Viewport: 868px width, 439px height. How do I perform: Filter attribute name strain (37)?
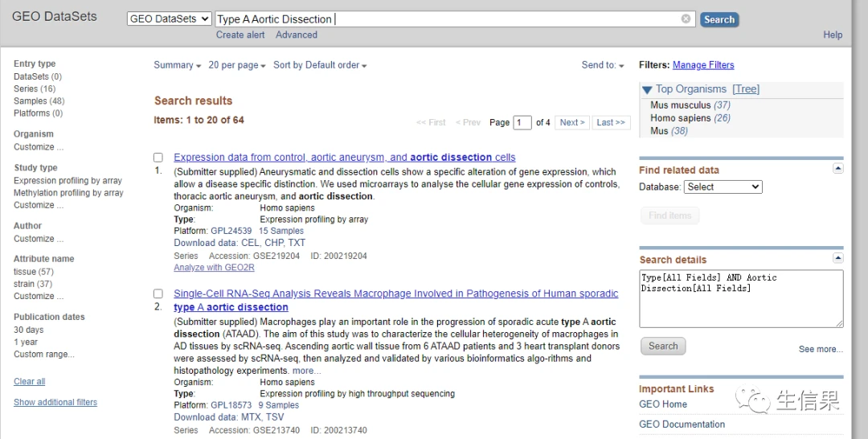click(x=33, y=284)
